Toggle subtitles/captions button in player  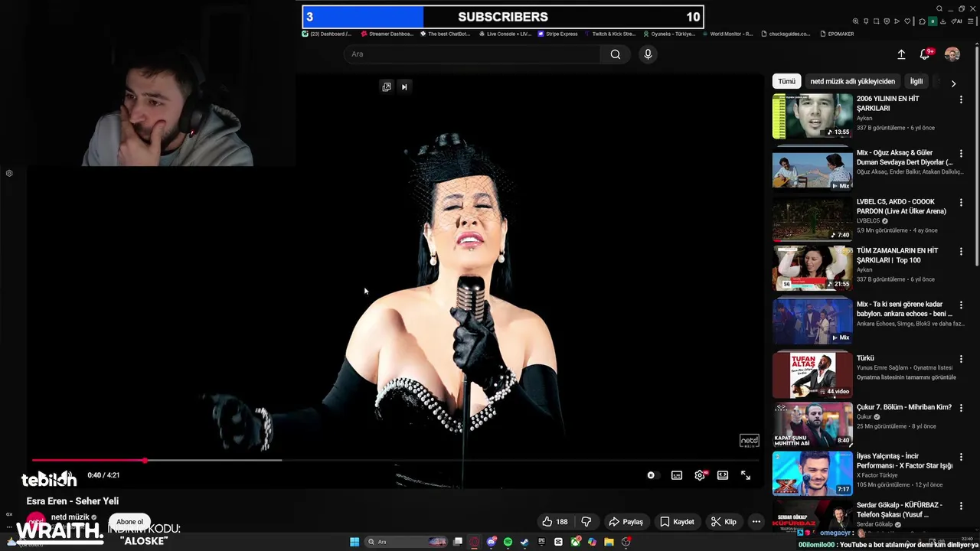(677, 475)
